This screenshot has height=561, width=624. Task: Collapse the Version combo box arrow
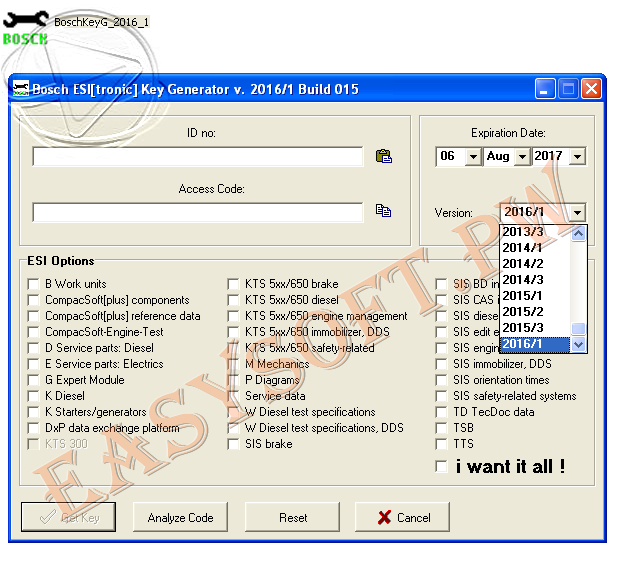577,212
